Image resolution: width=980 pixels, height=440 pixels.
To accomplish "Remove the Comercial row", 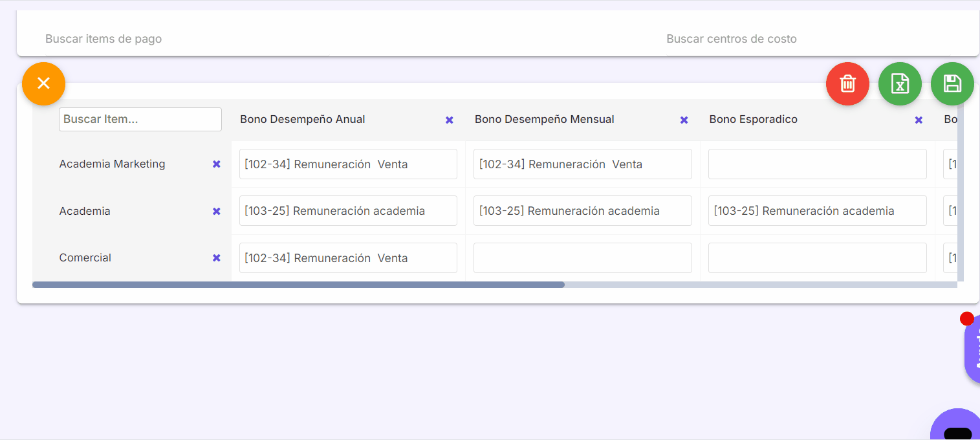I will click(x=217, y=258).
